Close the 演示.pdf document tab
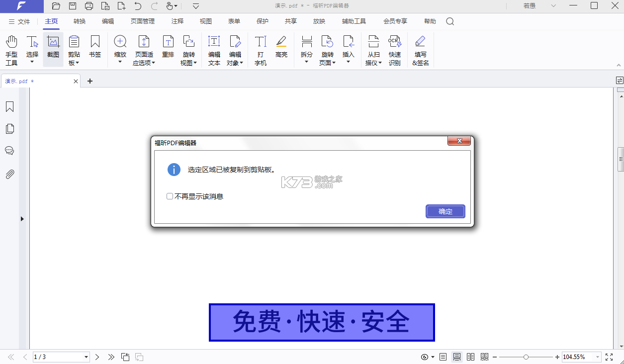Image resolution: width=624 pixels, height=364 pixels. point(76,81)
